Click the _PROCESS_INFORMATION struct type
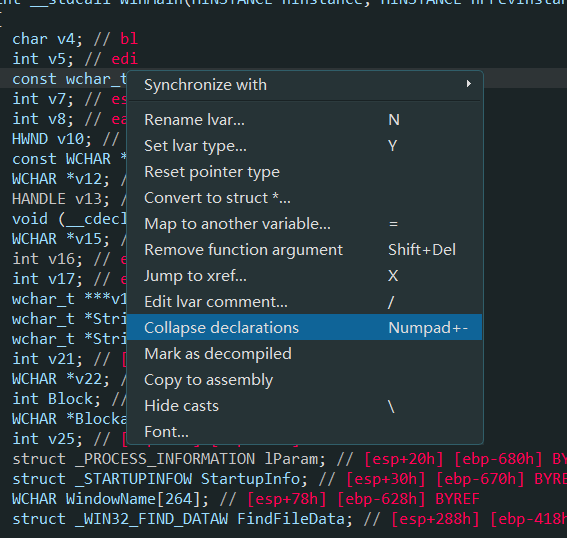This screenshot has width=567, height=538. [165, 459]
